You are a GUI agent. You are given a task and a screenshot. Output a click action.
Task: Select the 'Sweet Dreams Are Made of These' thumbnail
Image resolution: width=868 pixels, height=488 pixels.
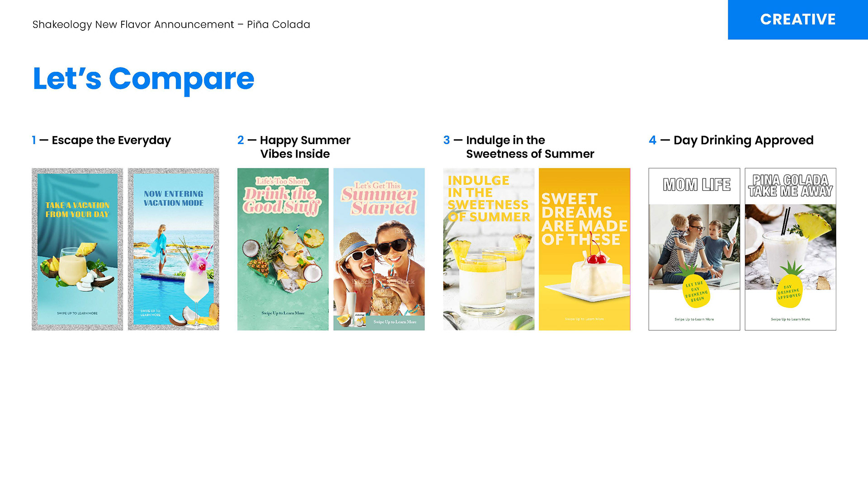(585, 249)
